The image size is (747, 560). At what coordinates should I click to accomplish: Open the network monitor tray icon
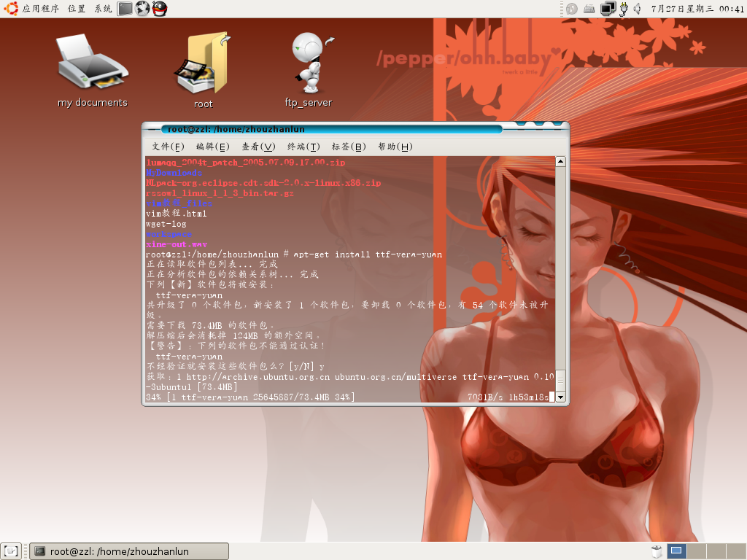tap(608, 9)
